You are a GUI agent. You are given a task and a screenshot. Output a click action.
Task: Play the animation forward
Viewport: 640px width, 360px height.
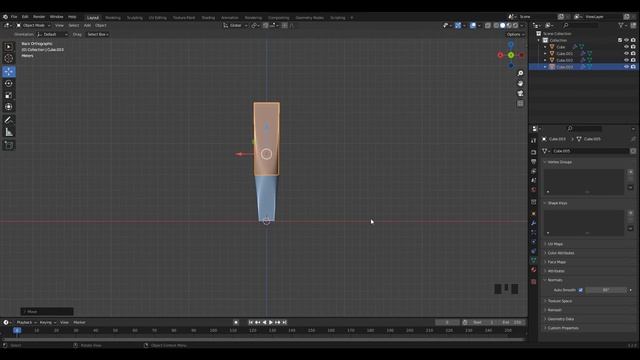(x=271, y=322)
